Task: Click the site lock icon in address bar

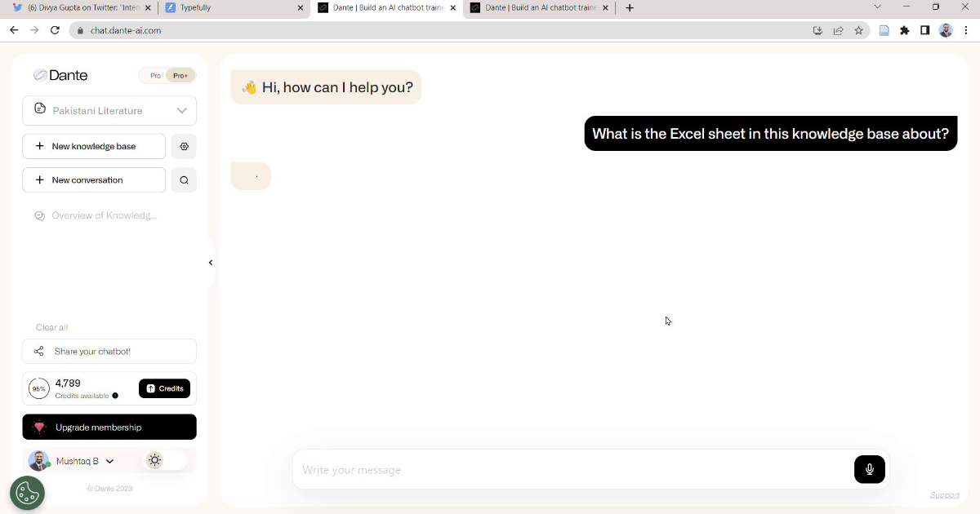Action: (x=80, y=30)
